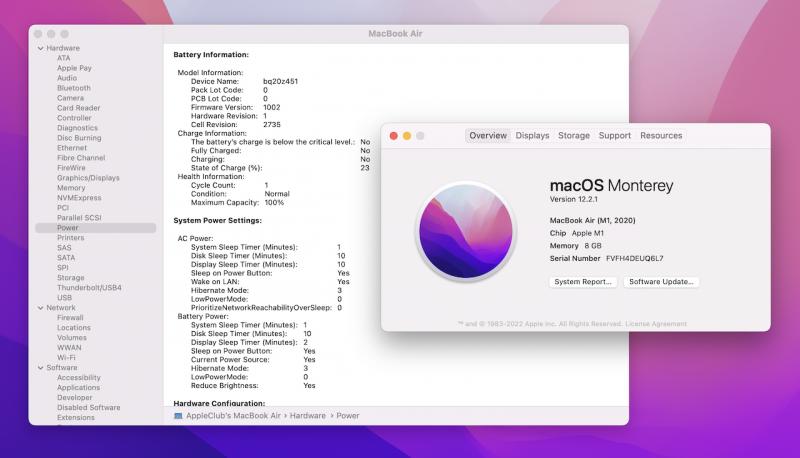This screenshot has height=458, width=800.
Task: Select Audio in the sidebar
Action: (67, 78)
